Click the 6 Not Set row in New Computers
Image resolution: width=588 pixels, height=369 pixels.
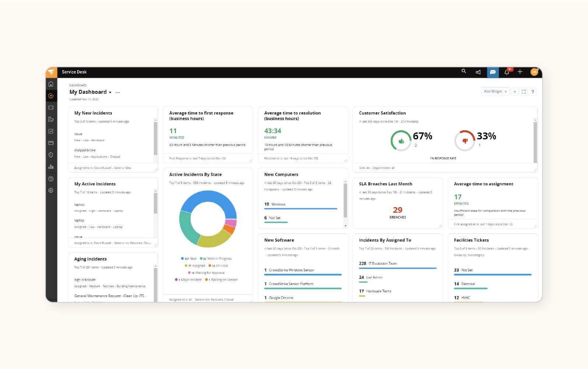(276, 219)
